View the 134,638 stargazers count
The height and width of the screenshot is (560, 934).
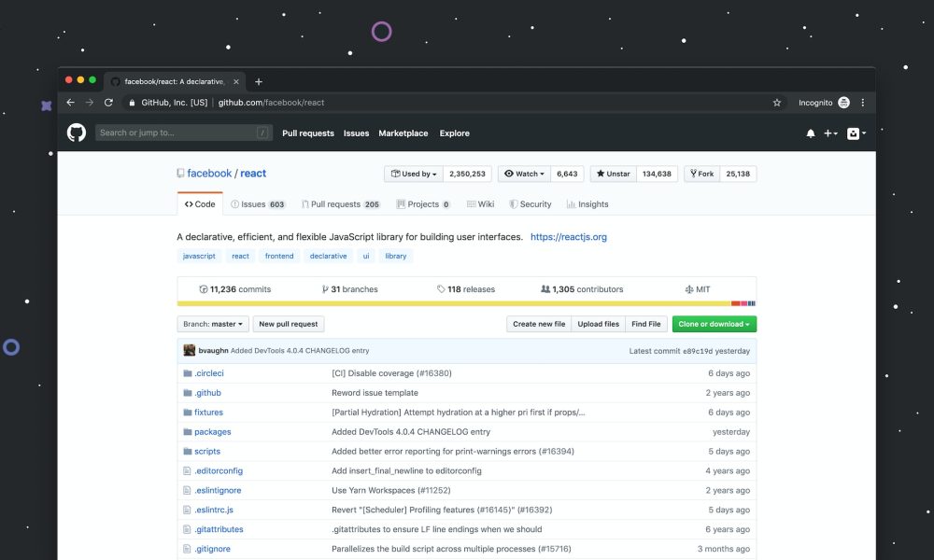[x=657, y=174]
